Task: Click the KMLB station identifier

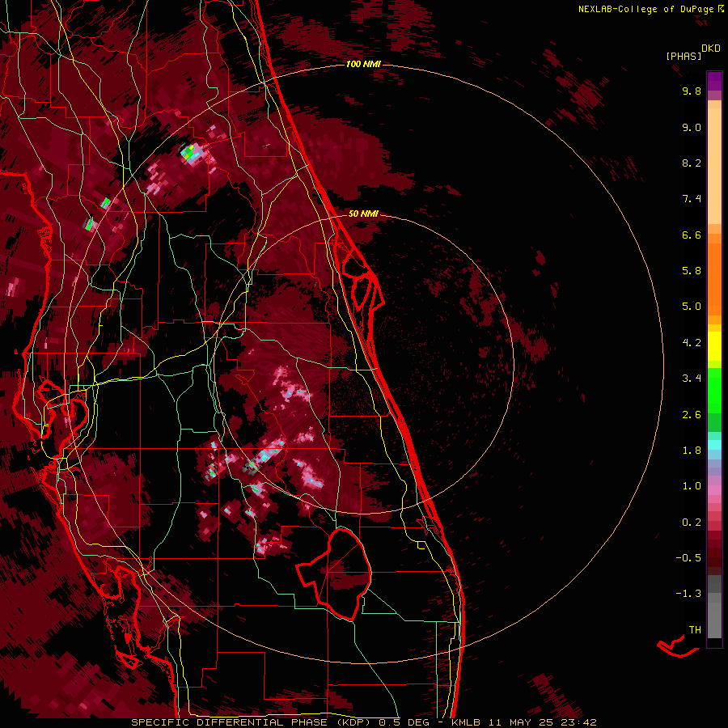Action: click(466, 722)
